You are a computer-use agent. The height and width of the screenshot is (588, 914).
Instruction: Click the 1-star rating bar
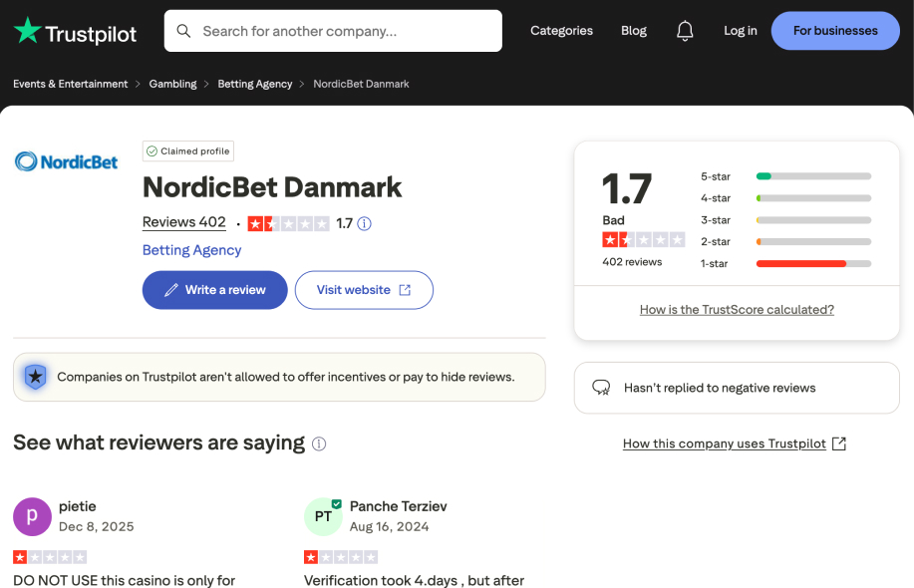(x=813, y=263)
